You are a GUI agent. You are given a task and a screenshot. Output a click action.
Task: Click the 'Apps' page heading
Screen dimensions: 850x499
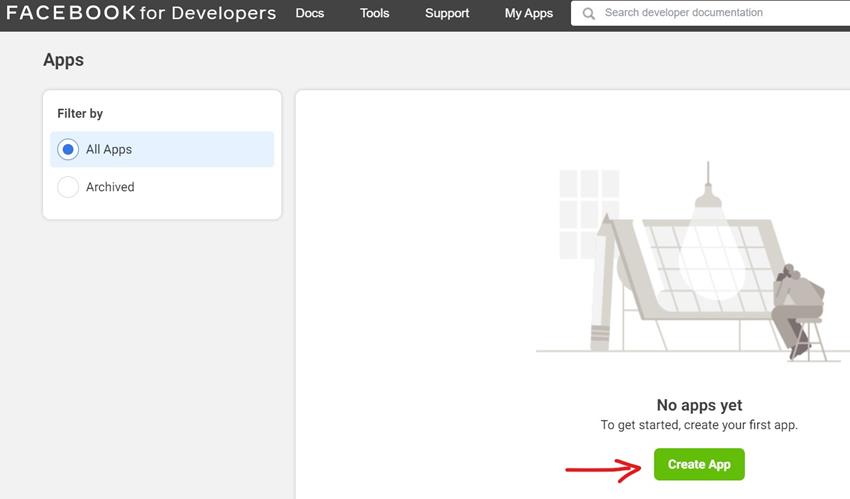click(63, 60)
